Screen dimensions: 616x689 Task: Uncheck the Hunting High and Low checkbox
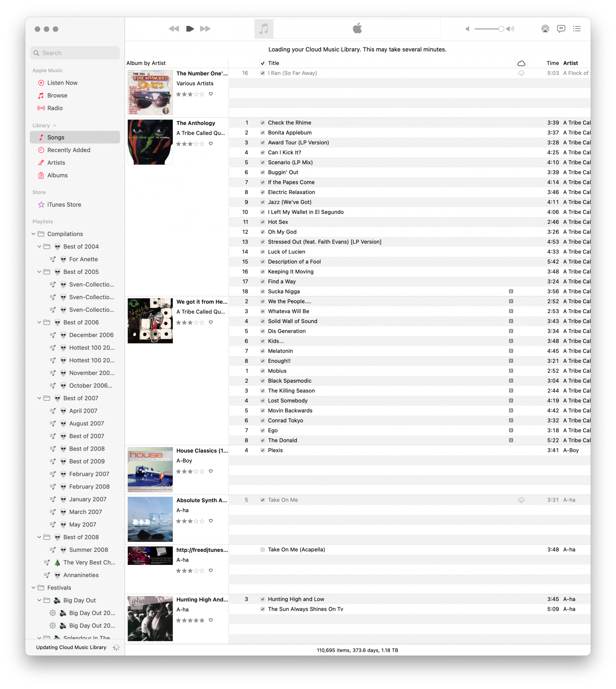click(x=263, y=599)
